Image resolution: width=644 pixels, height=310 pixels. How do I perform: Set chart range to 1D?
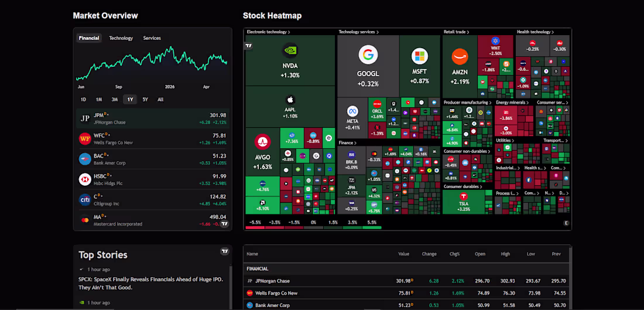(83, 100)
